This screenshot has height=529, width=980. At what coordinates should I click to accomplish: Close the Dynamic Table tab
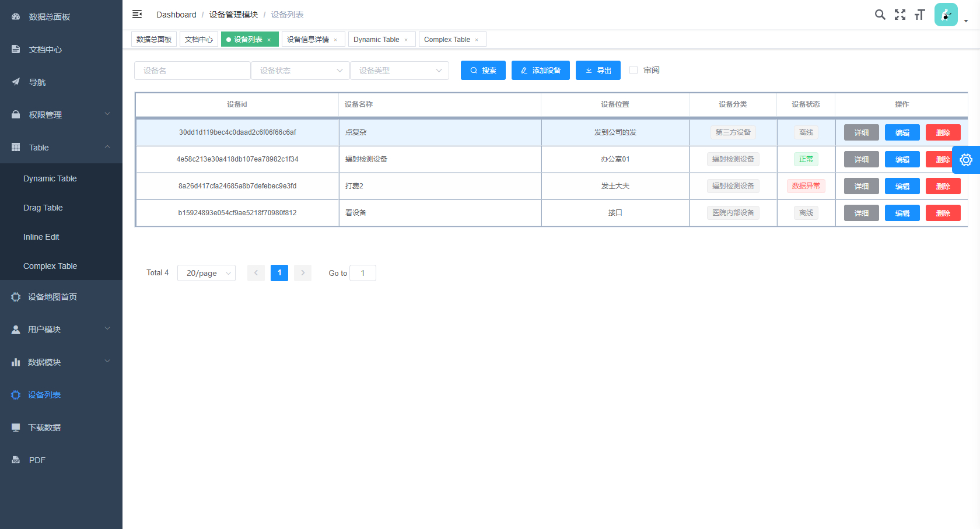[406, 40]
